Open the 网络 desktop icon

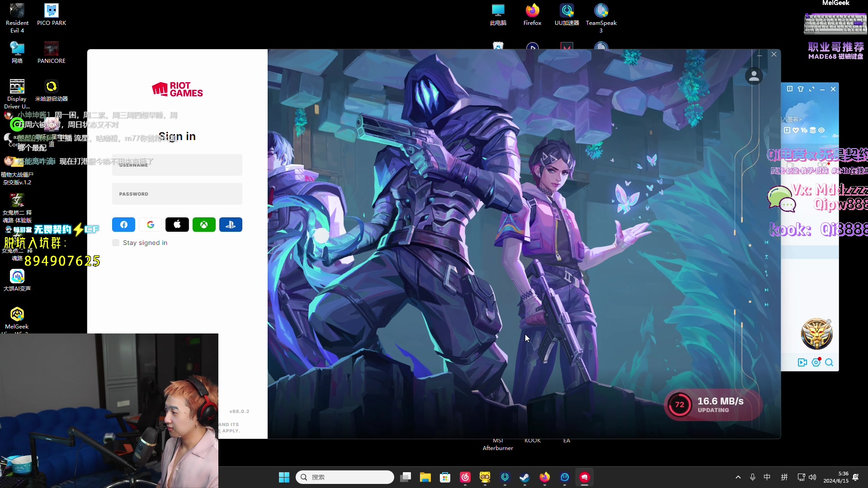pos(17,53)
